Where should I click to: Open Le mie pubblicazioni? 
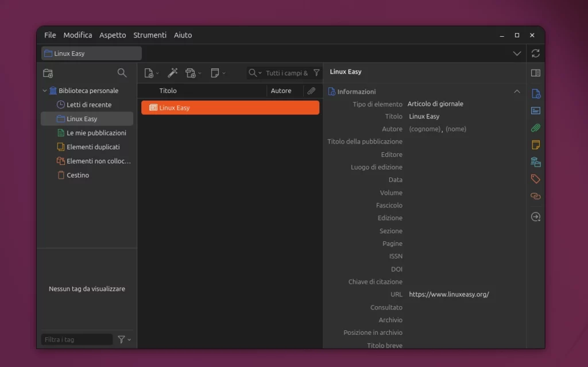[x=96, y=133]
